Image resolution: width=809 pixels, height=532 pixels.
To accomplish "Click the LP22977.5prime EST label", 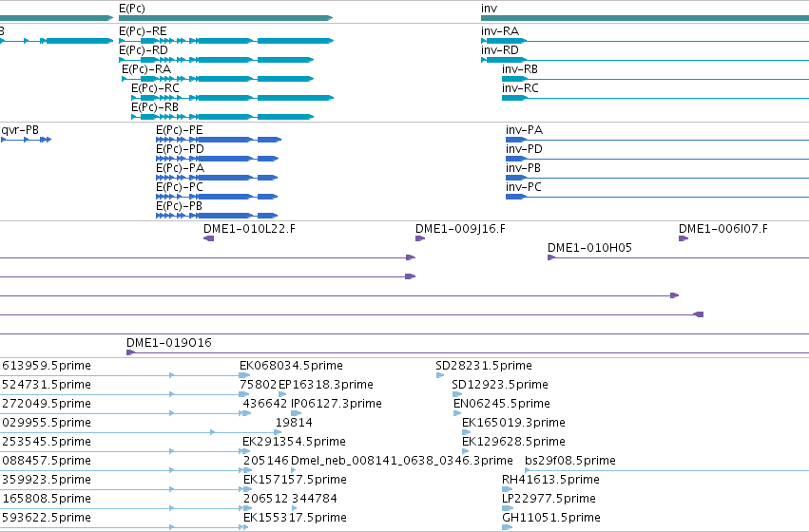I will click(549, 499).
